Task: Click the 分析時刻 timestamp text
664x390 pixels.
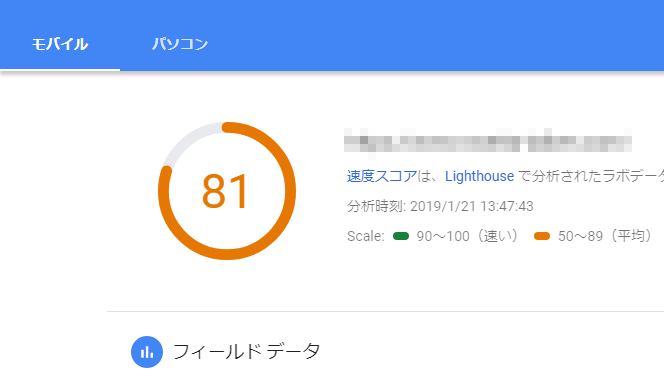Action: (440, 206)
